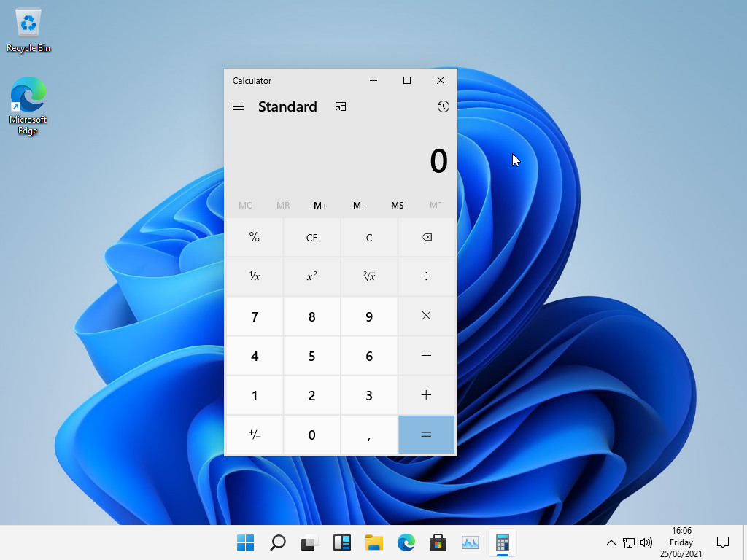
Task: Click the reciprocal 1/x key
Action: coord(255,276)
